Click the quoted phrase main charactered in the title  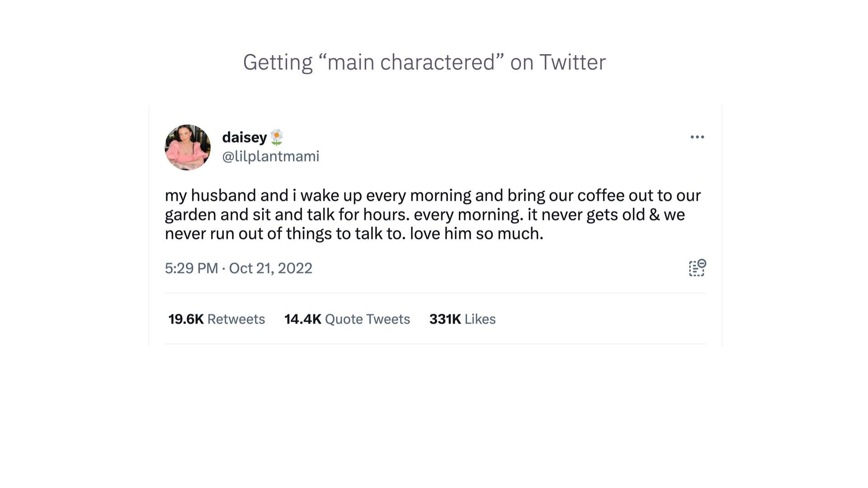(x=411, y=62)
